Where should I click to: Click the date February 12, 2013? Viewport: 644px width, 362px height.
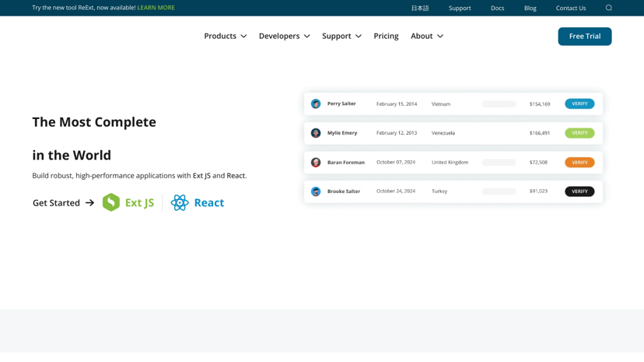[x=397, y=132]
